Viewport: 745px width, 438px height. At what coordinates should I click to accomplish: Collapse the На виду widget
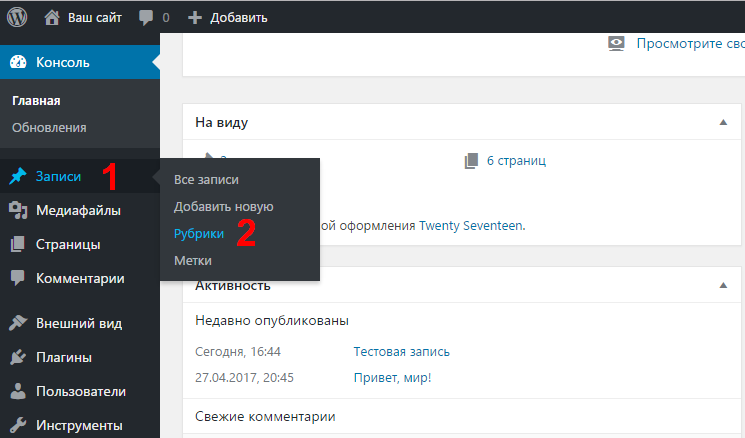click(x=723, y=123)
